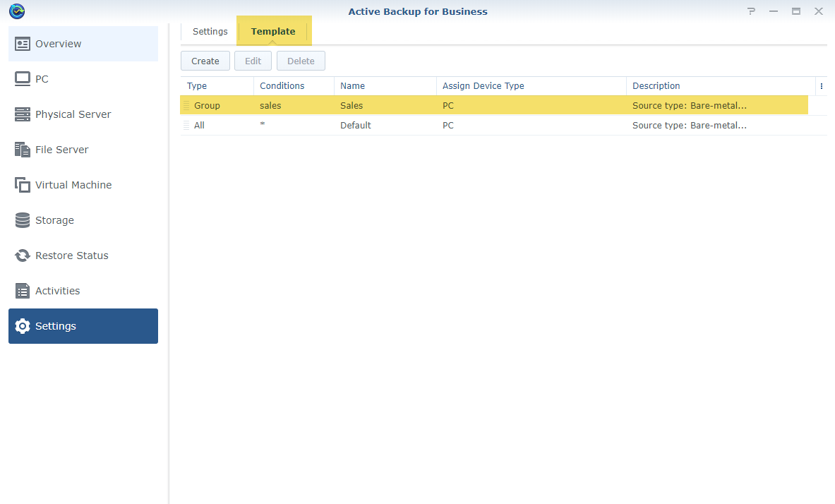Click the Physical Server rack icon
The image size is (835, 504).
(23, 114)
